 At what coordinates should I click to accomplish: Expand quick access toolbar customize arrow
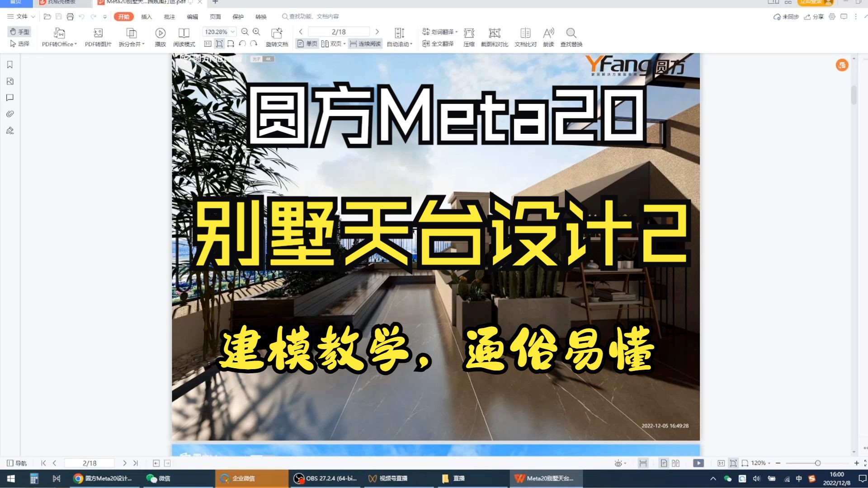coord(105,17)
